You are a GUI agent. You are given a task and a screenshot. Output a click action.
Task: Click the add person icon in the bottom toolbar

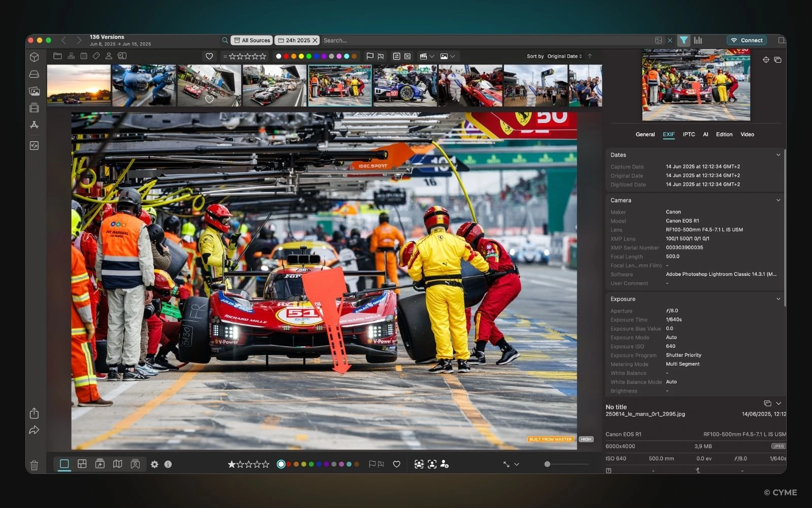(x=445, y=464)
